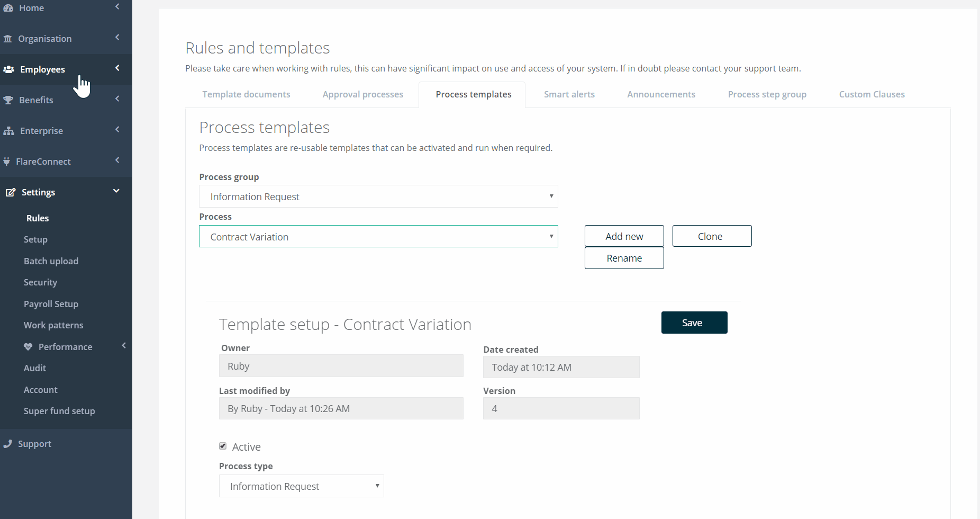
Task: Click the Performance heartbeat icon
Action: 28,347
